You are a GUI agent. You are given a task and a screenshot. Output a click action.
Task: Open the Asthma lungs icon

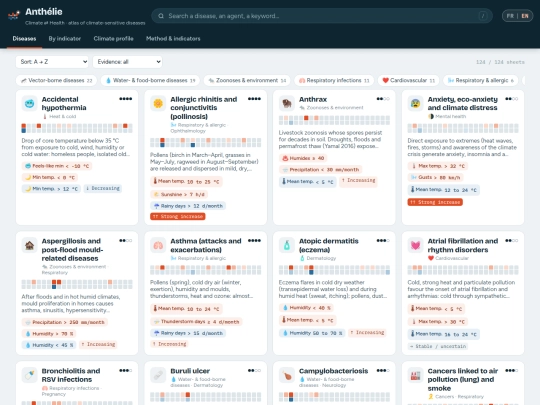[x=158, y=245]
